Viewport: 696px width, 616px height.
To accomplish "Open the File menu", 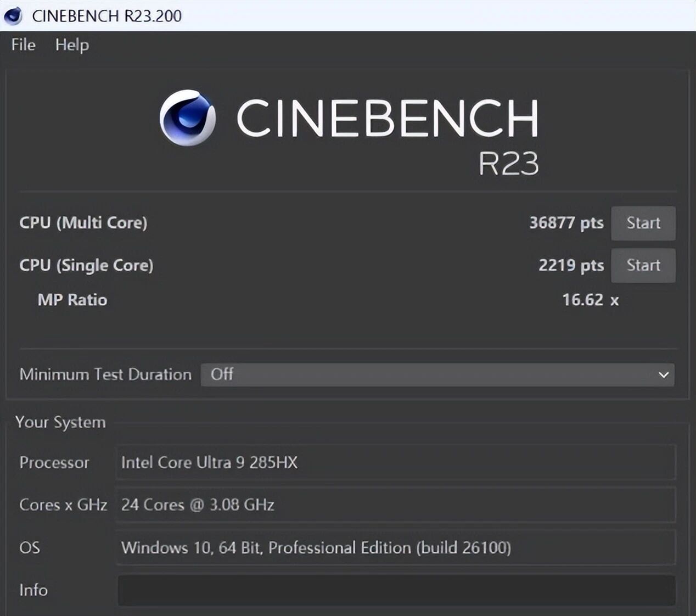I will pyautogui.click(x=24, y=45).
